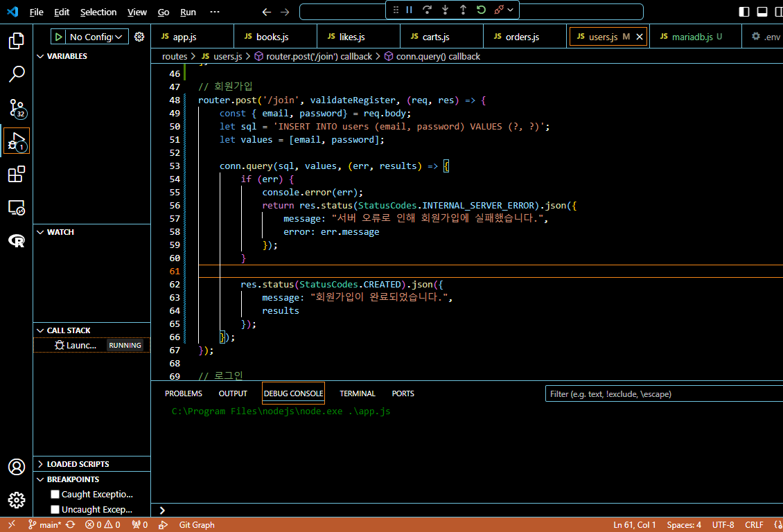
Task: Open the File menu
Action: [x=36, y=12]
